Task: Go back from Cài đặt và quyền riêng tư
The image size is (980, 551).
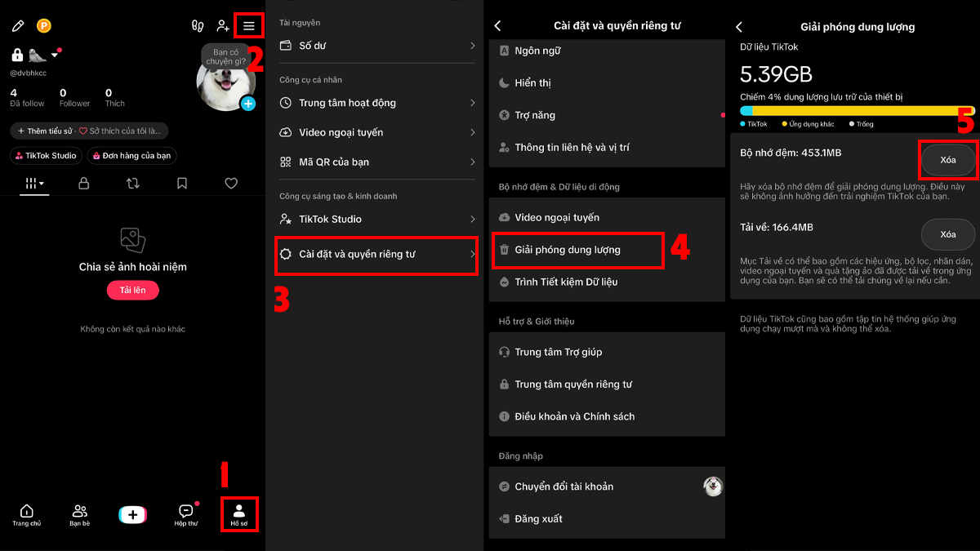Action: (497, 26)
